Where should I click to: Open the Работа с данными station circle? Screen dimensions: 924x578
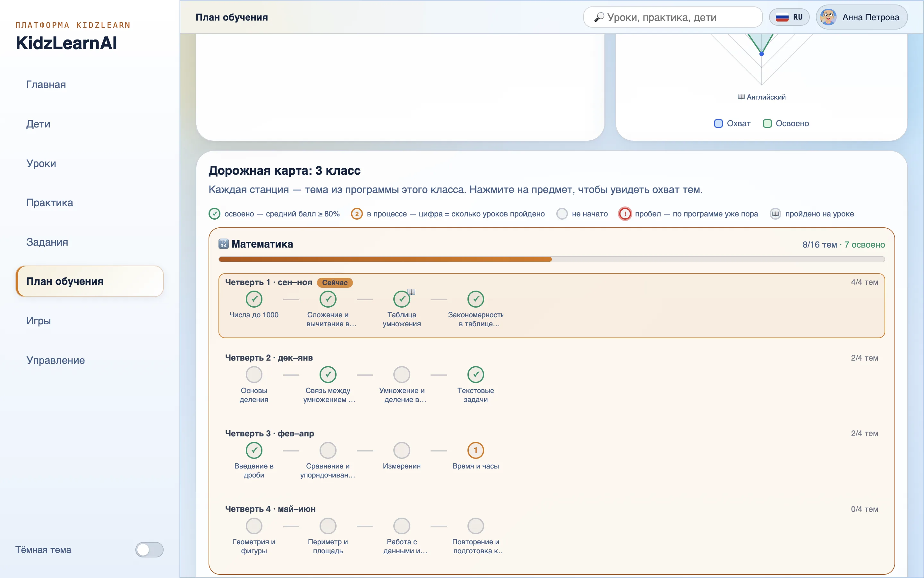coord(402,526)
